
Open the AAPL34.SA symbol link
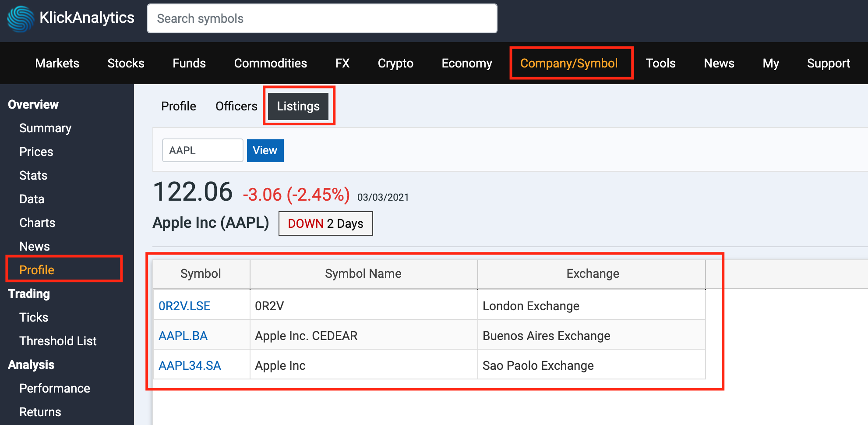coord(190,365)
